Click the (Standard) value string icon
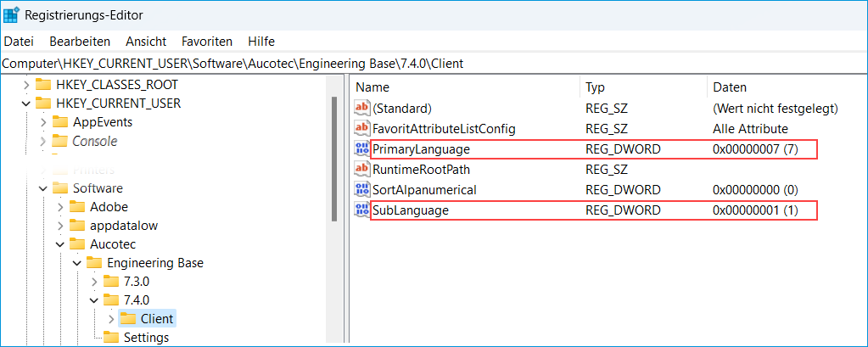This screenshot has height=347, width=868. point(362,108)
